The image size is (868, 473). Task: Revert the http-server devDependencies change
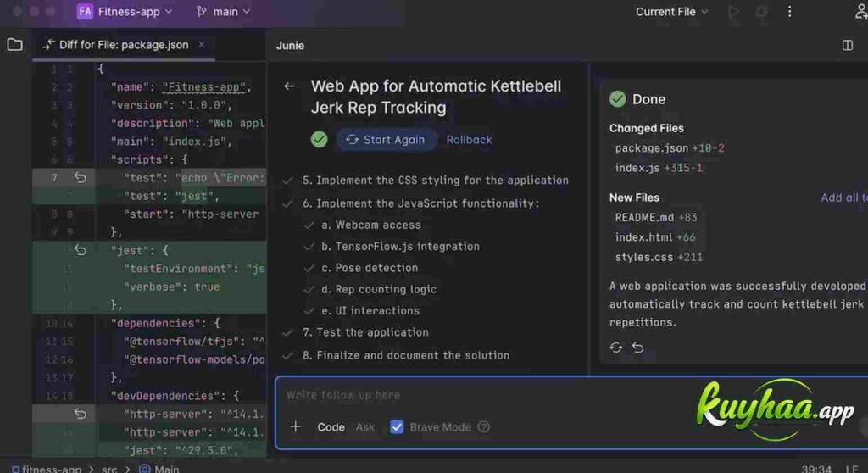(x=81, y=414)
